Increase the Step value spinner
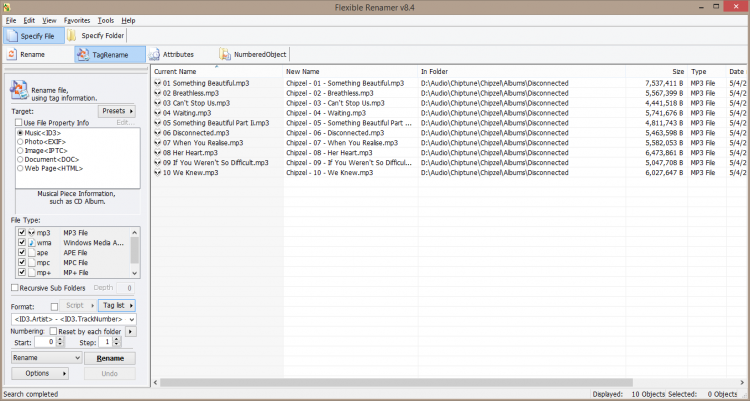 (x=117, y=339)
